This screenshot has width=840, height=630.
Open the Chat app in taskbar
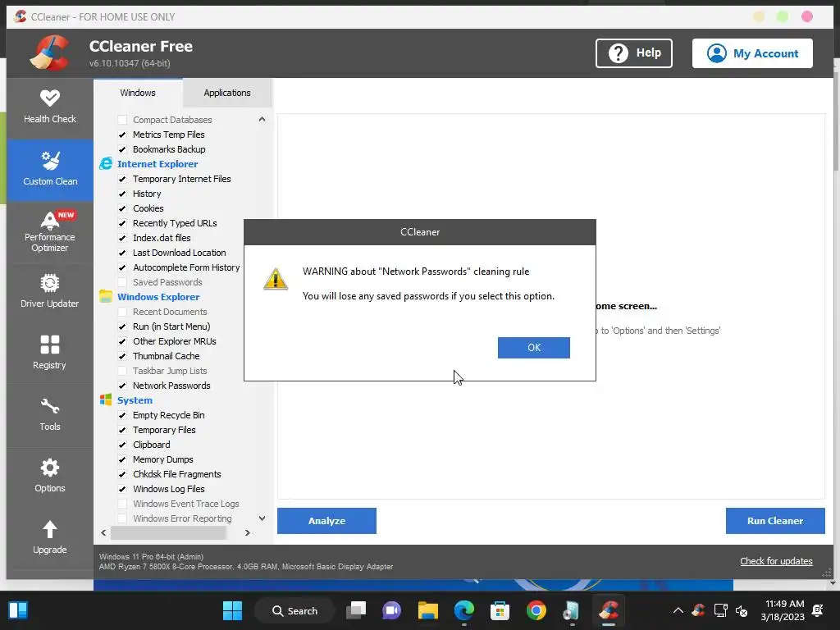[391, 610]
